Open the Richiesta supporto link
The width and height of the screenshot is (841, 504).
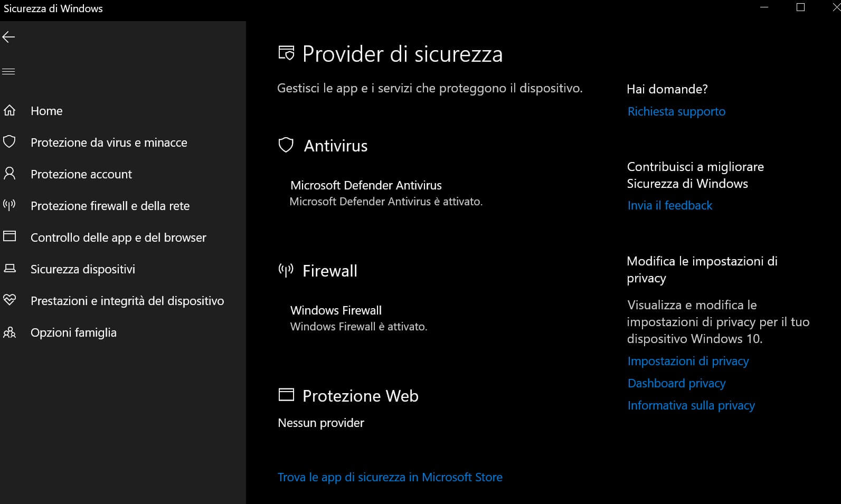tap(676, 111)
